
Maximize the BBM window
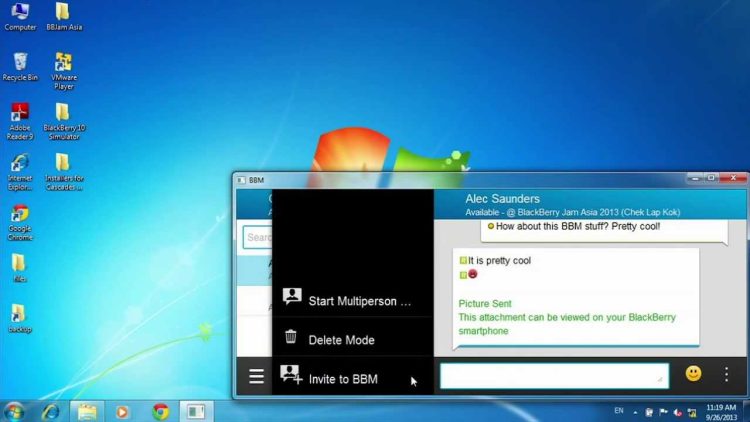(x=711, y=178)
